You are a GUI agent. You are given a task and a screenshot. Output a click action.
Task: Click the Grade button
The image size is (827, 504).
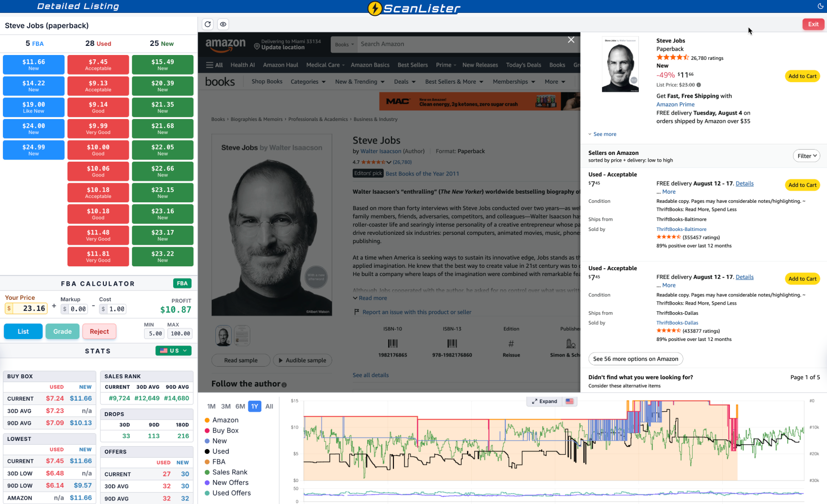click(63, 331)
